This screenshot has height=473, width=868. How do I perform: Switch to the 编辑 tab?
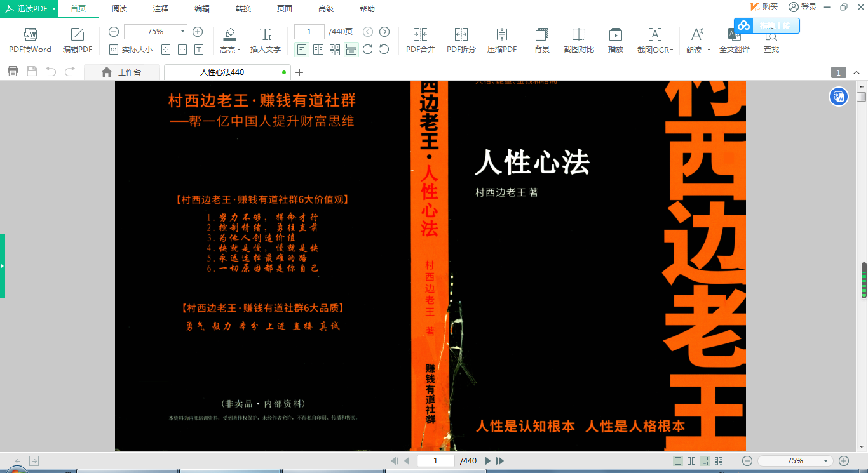tap(202, 8)
